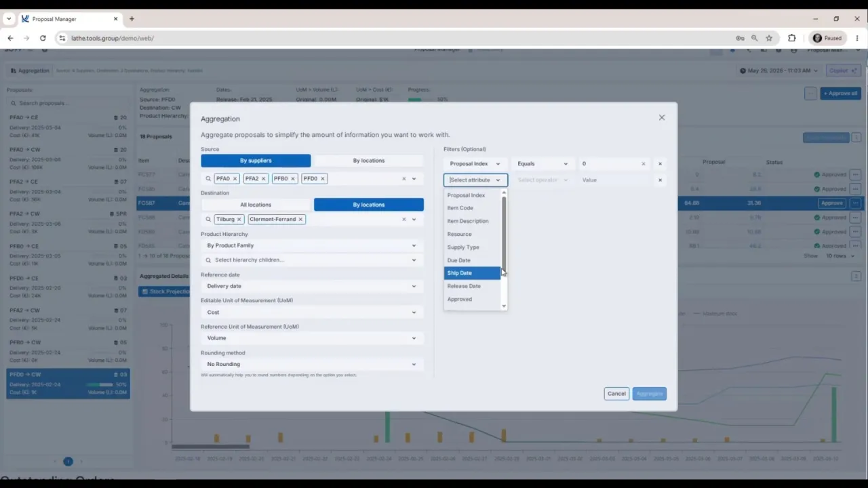Clear all selected source suppliers
This screenshot has width=868, height=488.
point(403,179)
